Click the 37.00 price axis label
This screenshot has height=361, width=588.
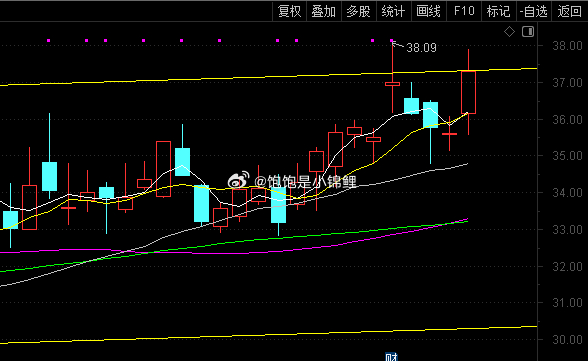coord(567,82)
